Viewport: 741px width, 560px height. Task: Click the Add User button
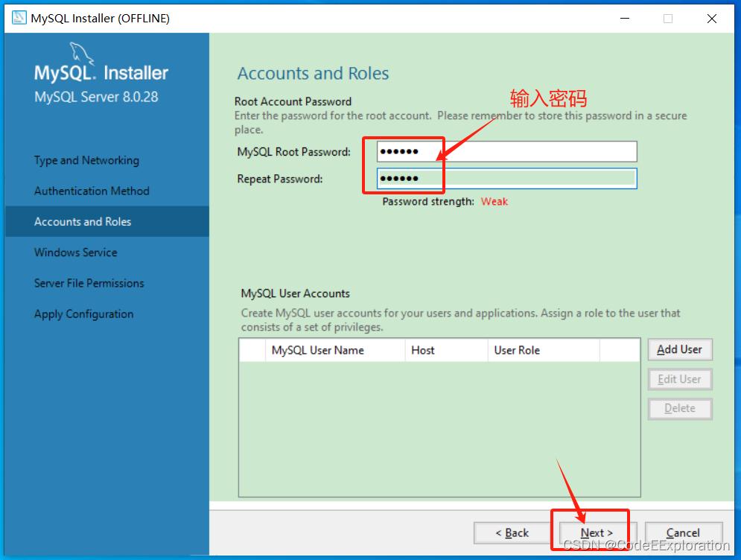[680, 350]
